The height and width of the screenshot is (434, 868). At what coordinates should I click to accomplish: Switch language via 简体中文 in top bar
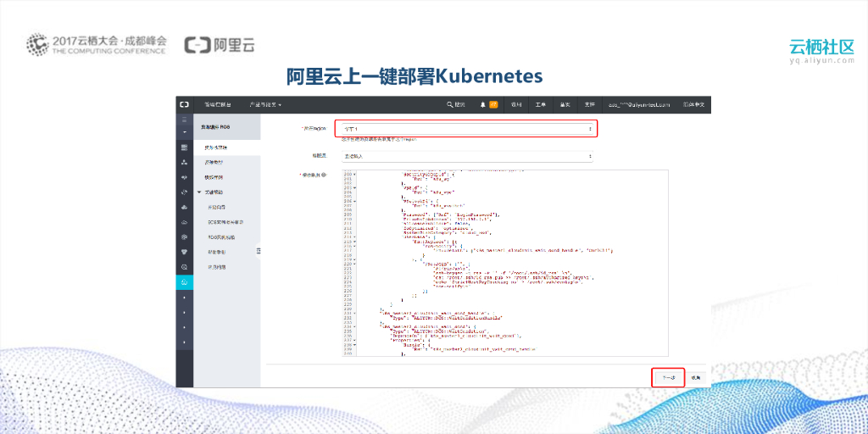693,104
